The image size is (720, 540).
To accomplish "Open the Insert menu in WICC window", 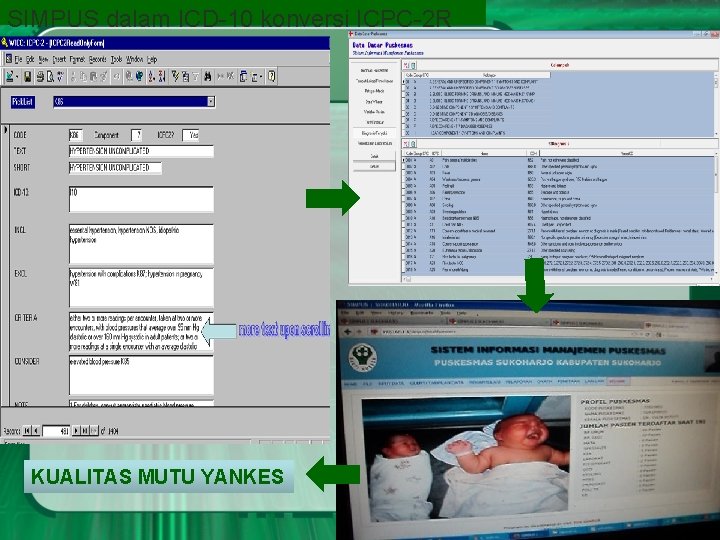I will (59, 59).
